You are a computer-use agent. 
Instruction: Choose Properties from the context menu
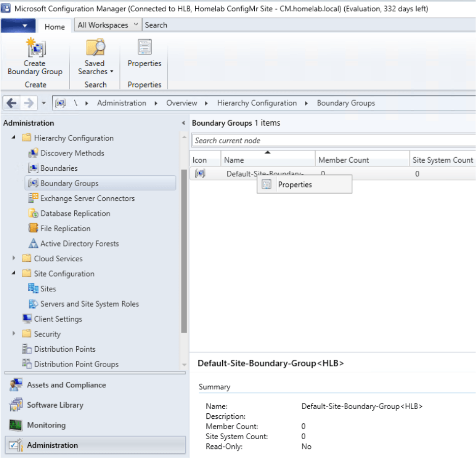coord(295,184)
